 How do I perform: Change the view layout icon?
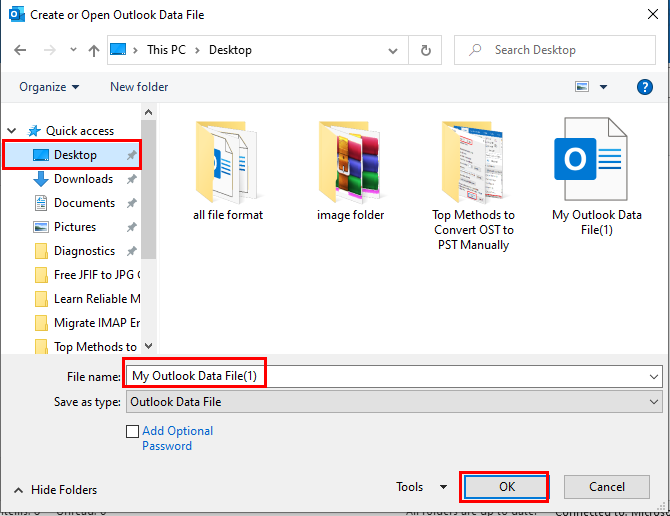(582, 87)
